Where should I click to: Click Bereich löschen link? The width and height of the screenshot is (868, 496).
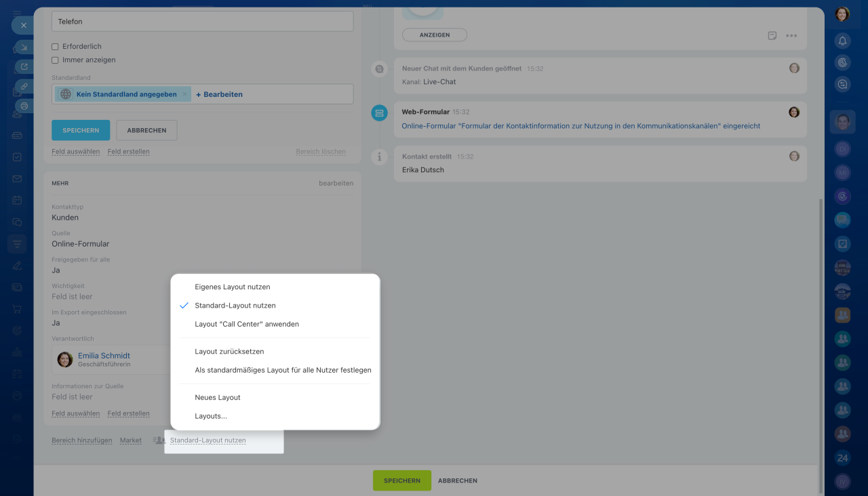[x=321, y=152]
